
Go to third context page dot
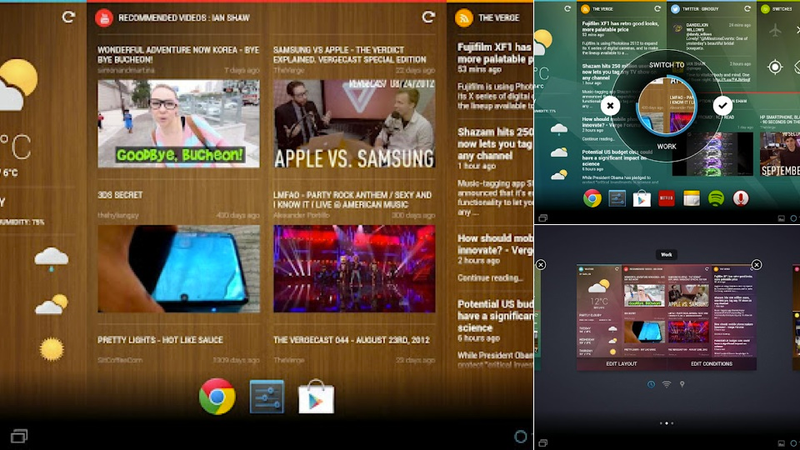(672, 423)
